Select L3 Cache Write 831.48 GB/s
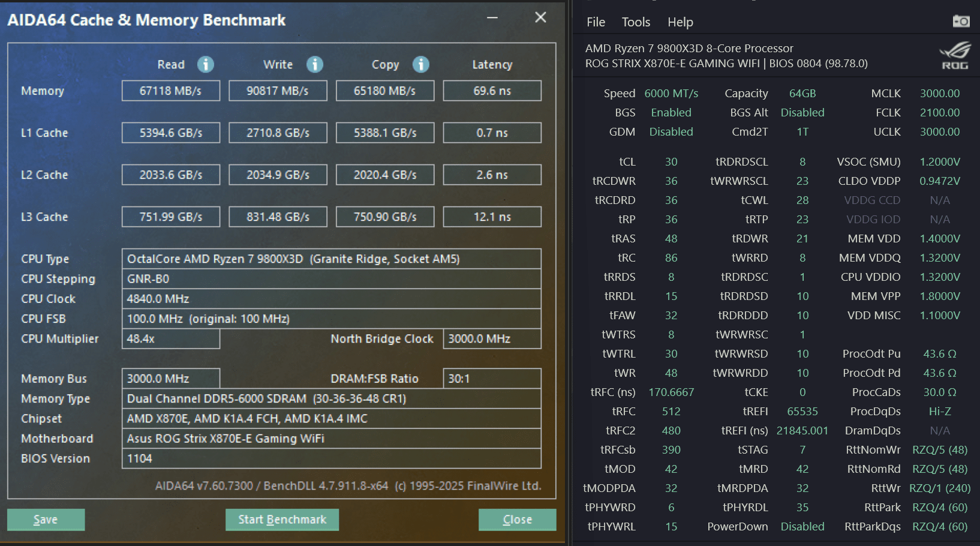This screenshot has width=980, height=546. 278,217
